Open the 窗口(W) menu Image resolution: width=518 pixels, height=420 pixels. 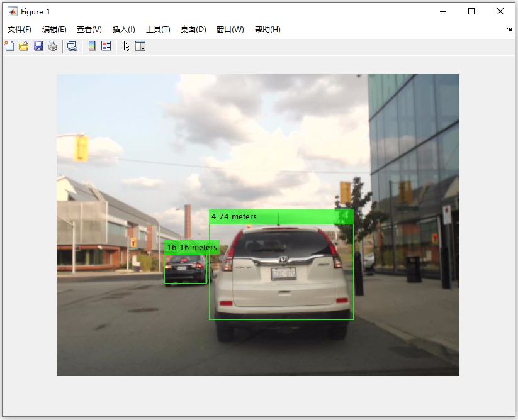pos(230,30)
